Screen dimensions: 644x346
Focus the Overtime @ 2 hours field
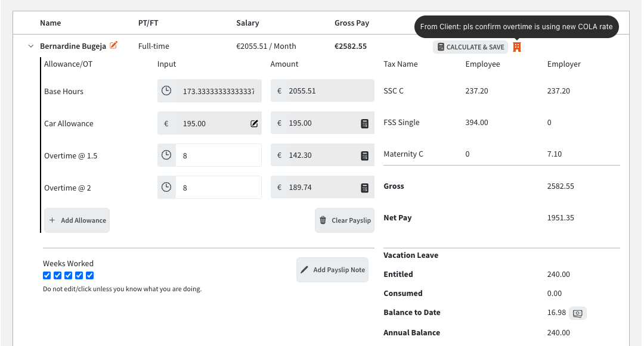pyautogui.click(x=218, y=188)
